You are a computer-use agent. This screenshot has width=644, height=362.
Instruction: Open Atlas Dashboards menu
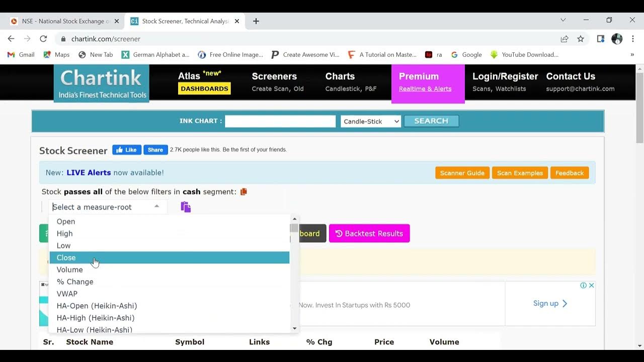[204, 82]
